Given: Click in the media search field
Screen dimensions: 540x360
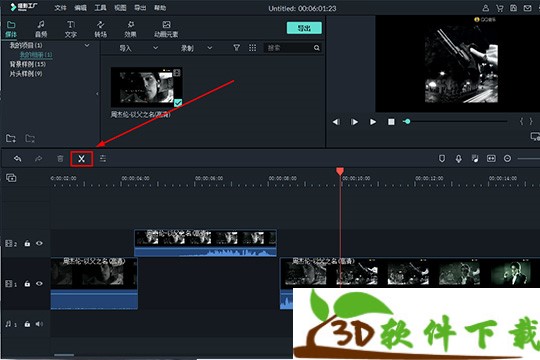Looking at the screenshot, I should pos(289,48).
